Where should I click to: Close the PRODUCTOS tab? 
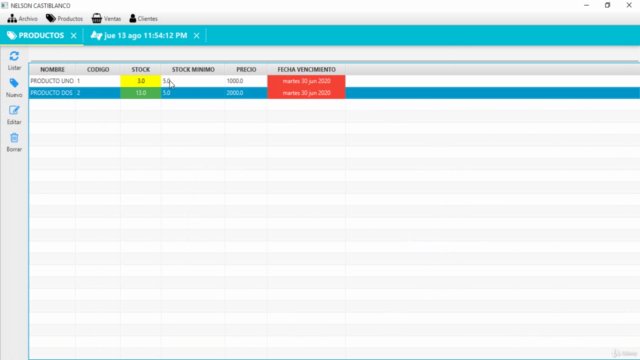click(73, 36)
